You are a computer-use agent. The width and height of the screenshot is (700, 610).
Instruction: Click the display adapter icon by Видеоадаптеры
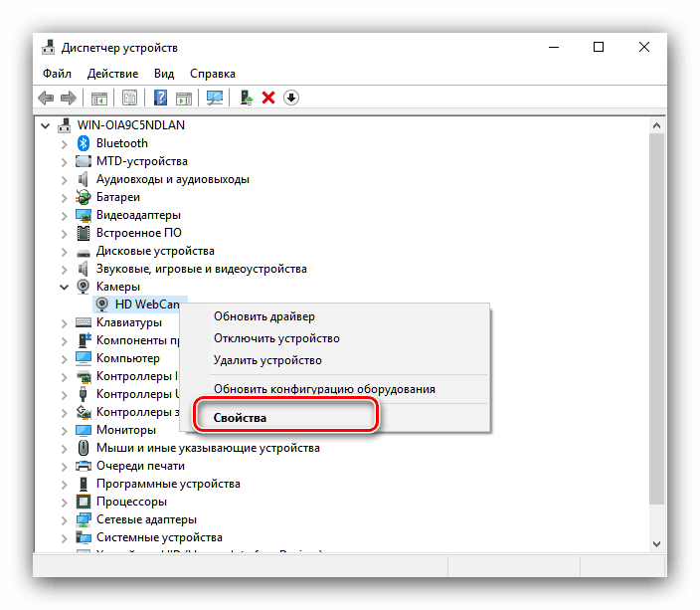84,215
